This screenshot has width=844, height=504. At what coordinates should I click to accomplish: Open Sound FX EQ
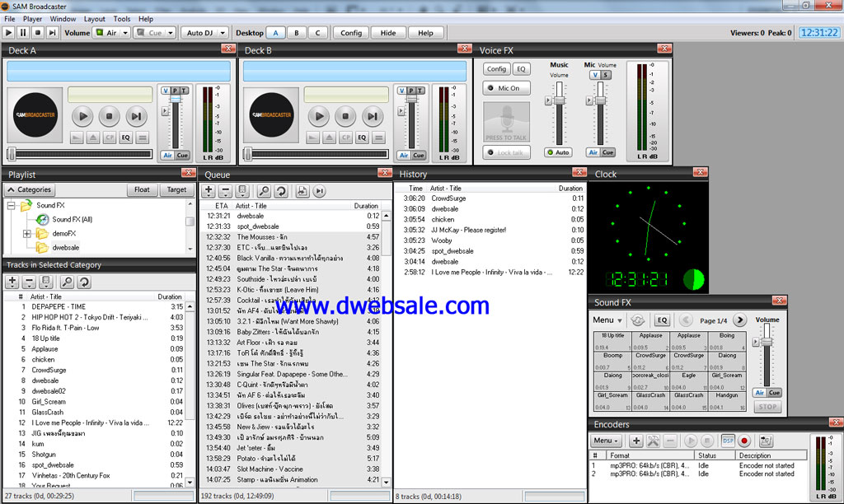(662, 320)
